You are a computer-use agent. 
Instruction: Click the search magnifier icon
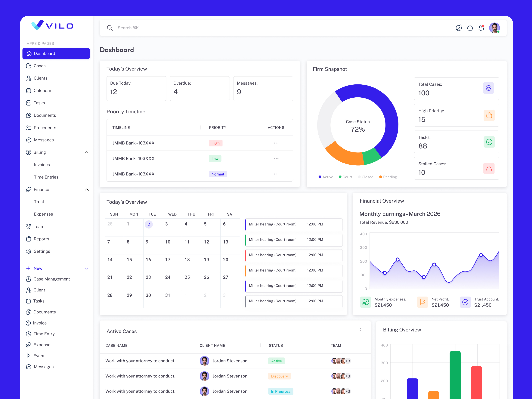click(x=110, y=28)
